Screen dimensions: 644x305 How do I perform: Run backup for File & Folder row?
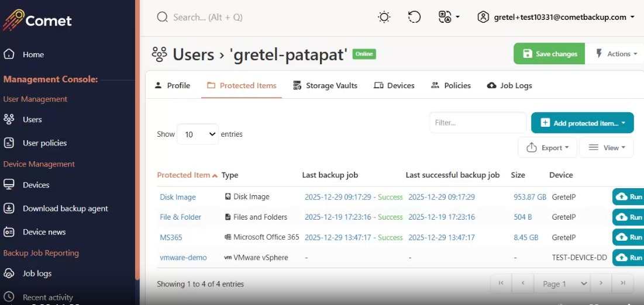tap(628, 217)
